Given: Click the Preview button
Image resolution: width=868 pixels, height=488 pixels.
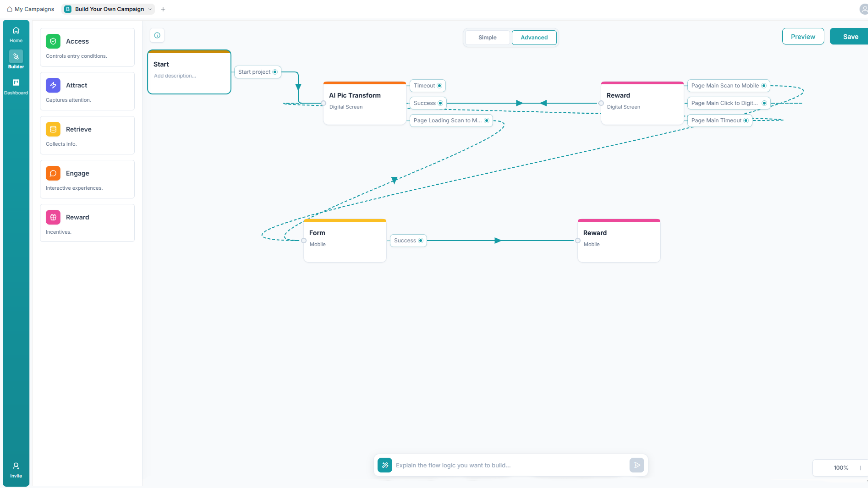Looking at the screenshot, I should pyautogui.click(x=803, y=36).
